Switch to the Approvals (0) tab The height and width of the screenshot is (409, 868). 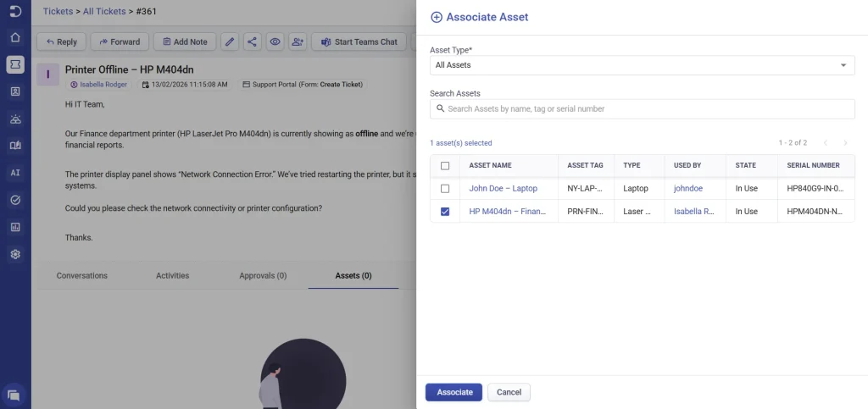pos(263,275)
